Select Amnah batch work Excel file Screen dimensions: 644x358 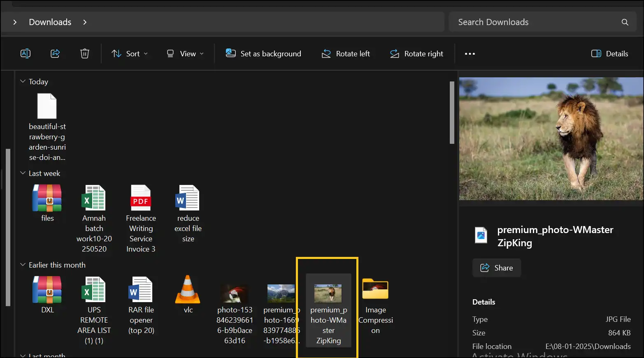point(94,218)
